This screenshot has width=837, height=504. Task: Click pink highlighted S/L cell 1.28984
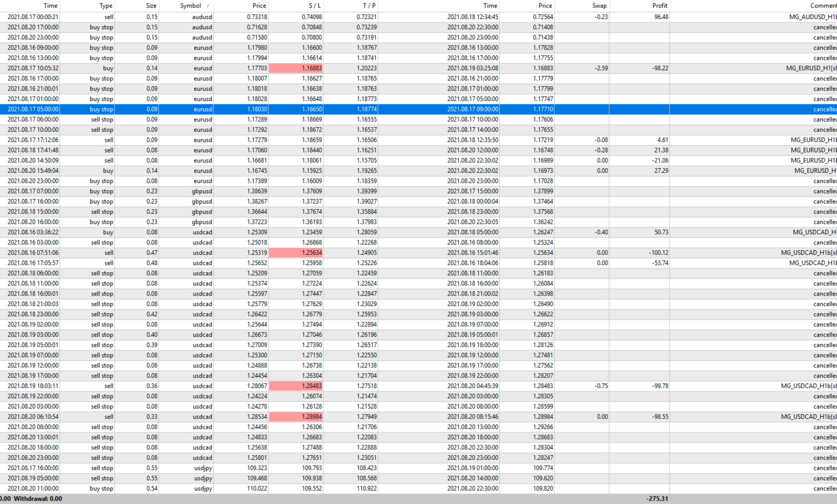pos(296,417)
